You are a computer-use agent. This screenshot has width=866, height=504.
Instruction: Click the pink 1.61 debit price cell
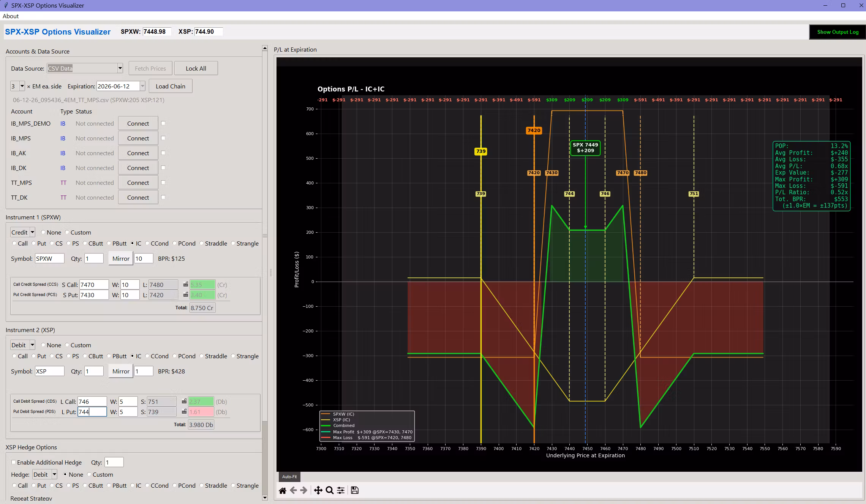point(201,412)
